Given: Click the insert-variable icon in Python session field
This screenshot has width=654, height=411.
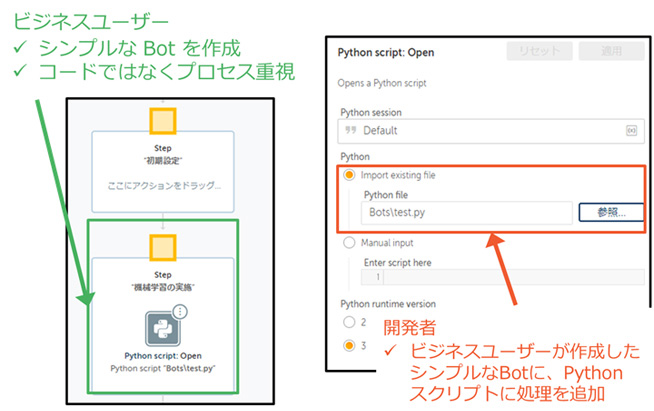Looking at the screenshot, I should (x=631, y=130).
